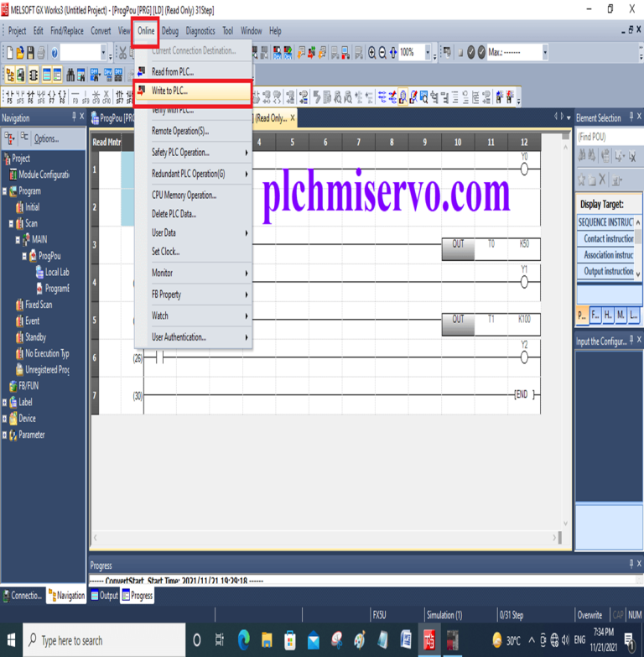Screen dimensions: 644x657
Task: Switch to the Output bottom tab
Action: [x=104, y=596]
